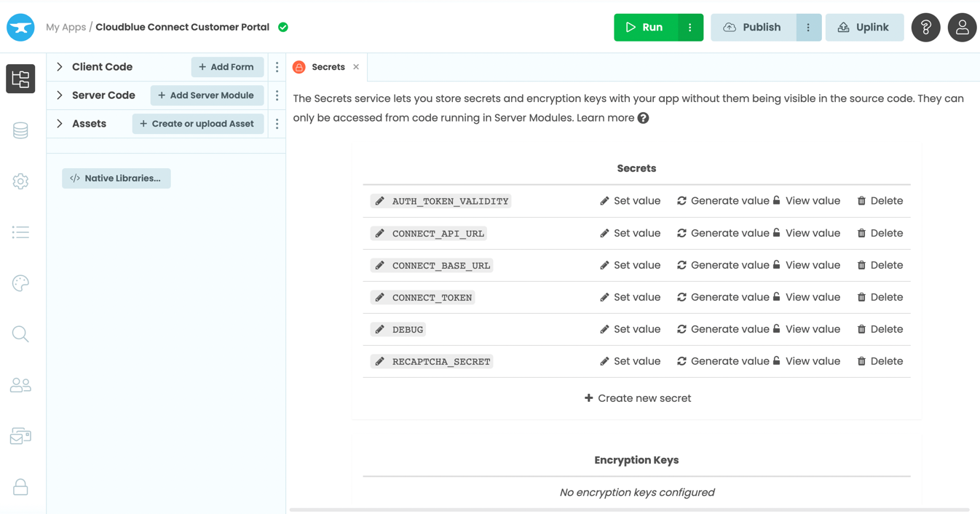This screenshot has width=980, height=514.
Task: Click Add Server Module button
Action: pos(207,95)
